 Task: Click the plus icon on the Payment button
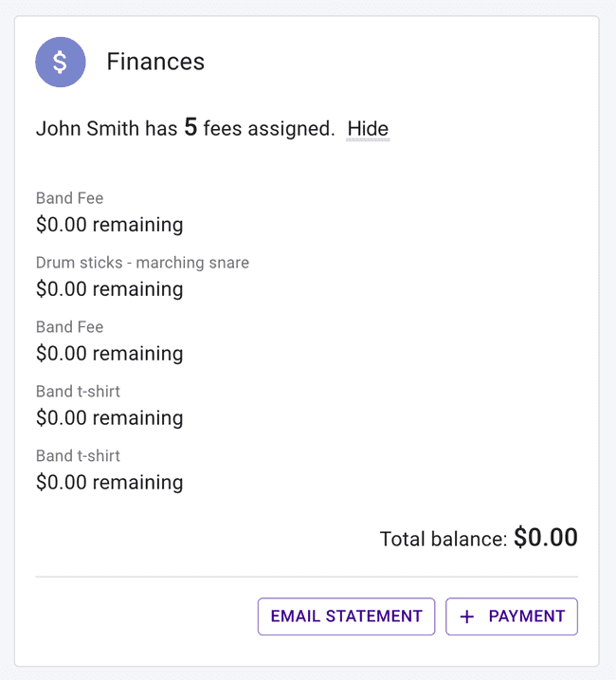(x=466, y=616)
